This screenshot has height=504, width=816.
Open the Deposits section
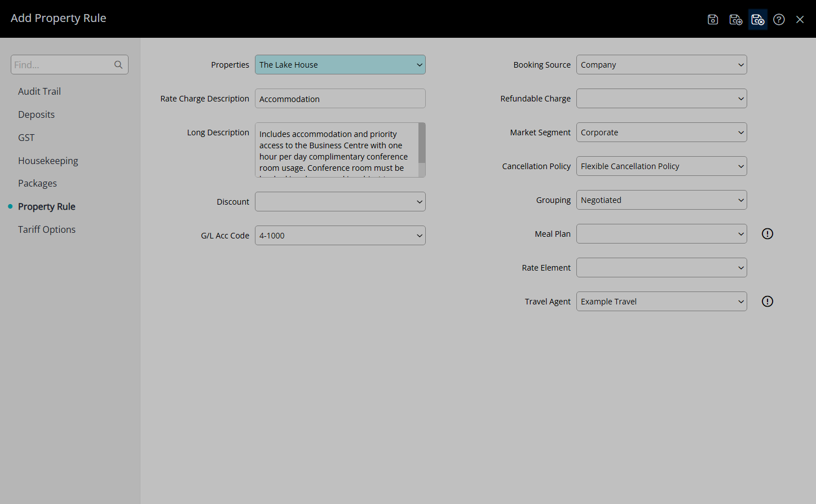click(x=36, y=114)
